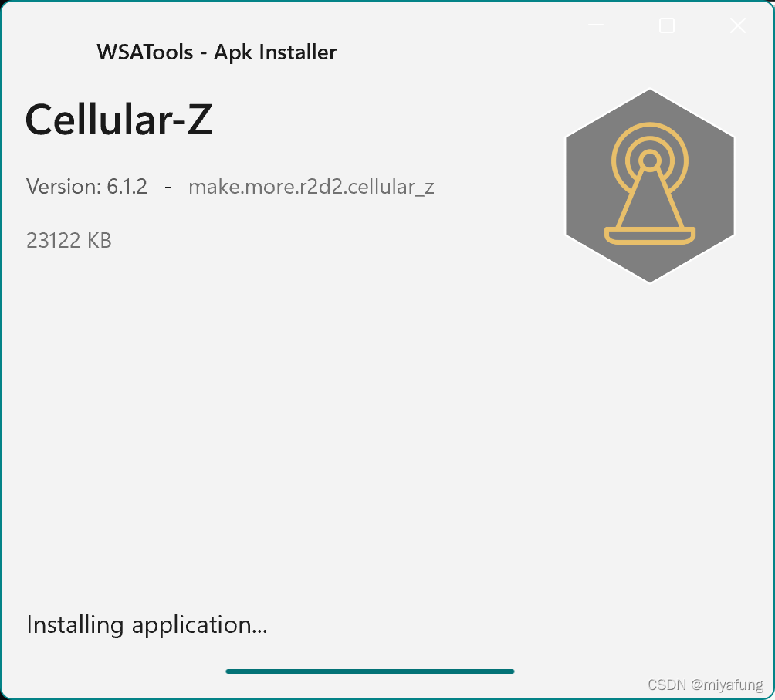This screenshot has height=700, width=775.
Task: Click the Cellular-Z app name heading
Action: point(119,119)
